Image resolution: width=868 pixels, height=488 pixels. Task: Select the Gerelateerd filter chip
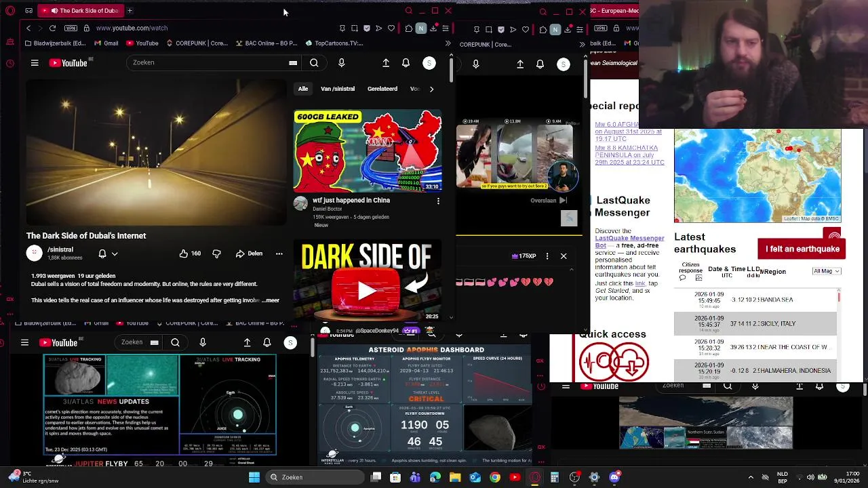(382, 89)
